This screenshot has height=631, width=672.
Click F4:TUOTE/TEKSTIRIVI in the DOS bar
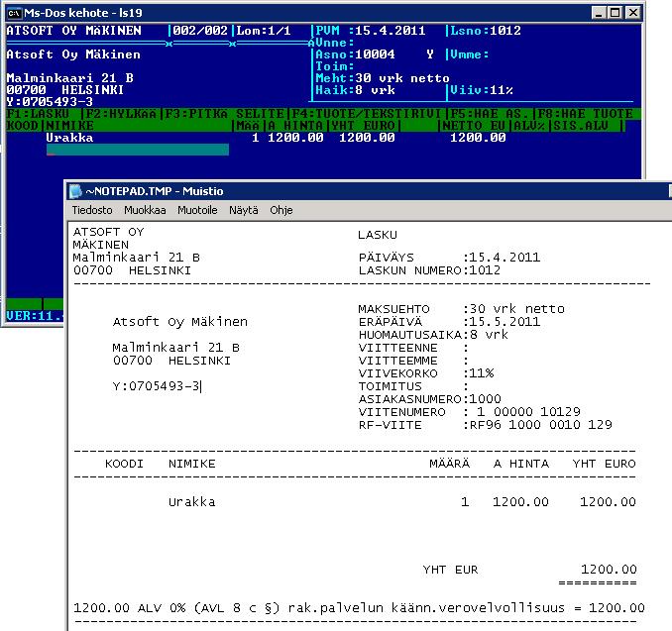pos(367,114)
